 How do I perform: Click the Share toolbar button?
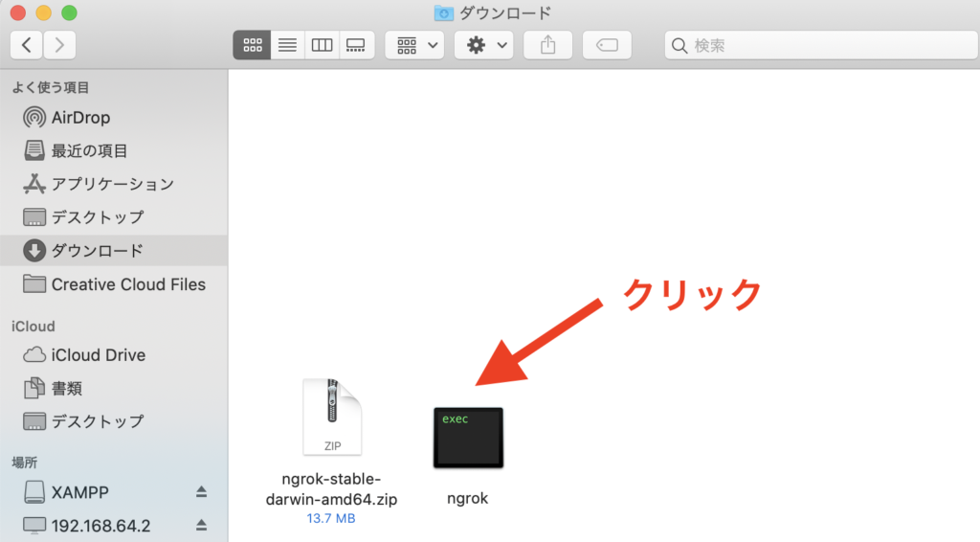[548, 45]
